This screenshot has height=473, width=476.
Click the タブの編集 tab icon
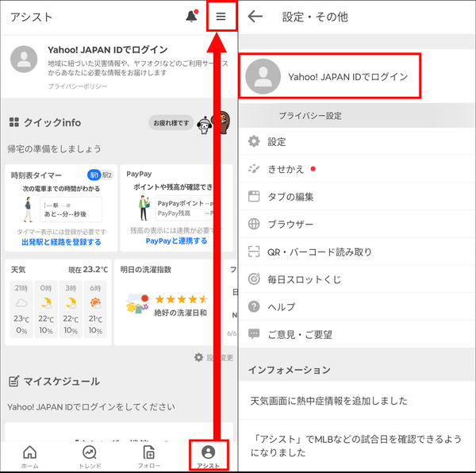(254, 197)
